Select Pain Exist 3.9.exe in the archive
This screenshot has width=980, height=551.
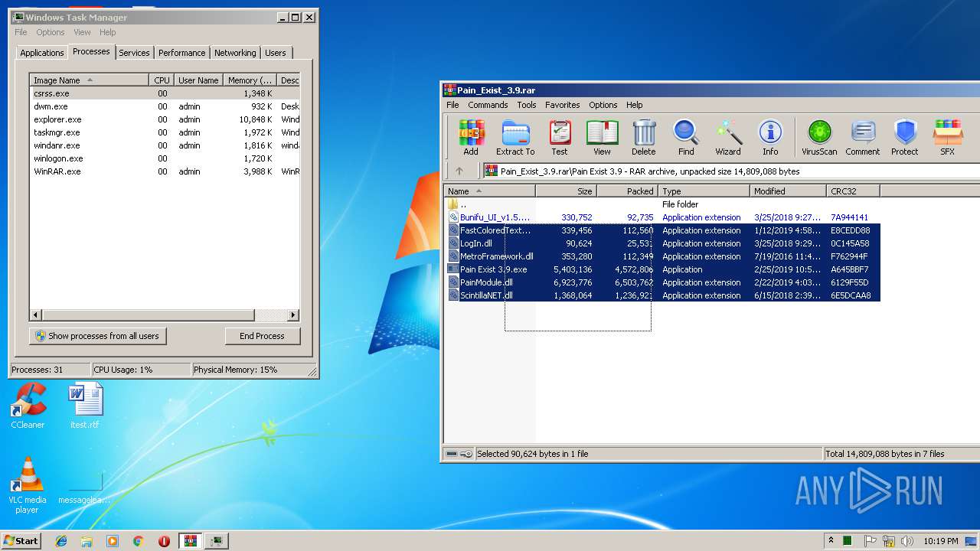click(663, 269)
